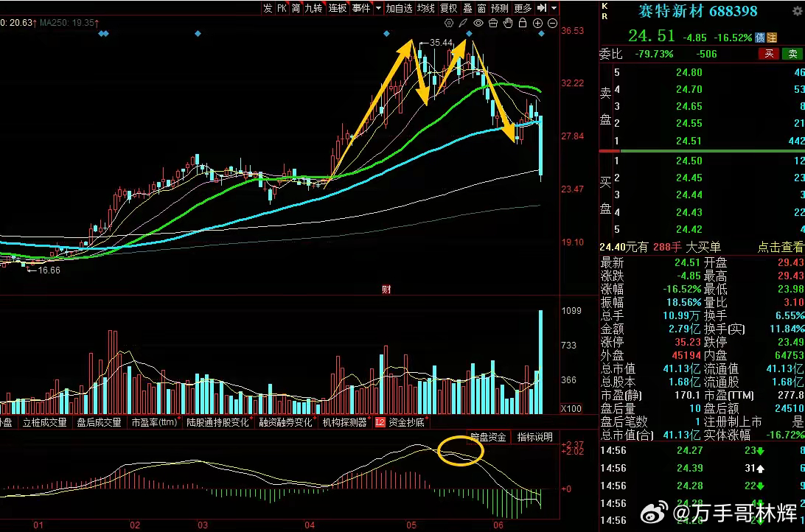Open dropdown arrow after 事件
This screenshot has width=805, height=532.
(378, 8)
